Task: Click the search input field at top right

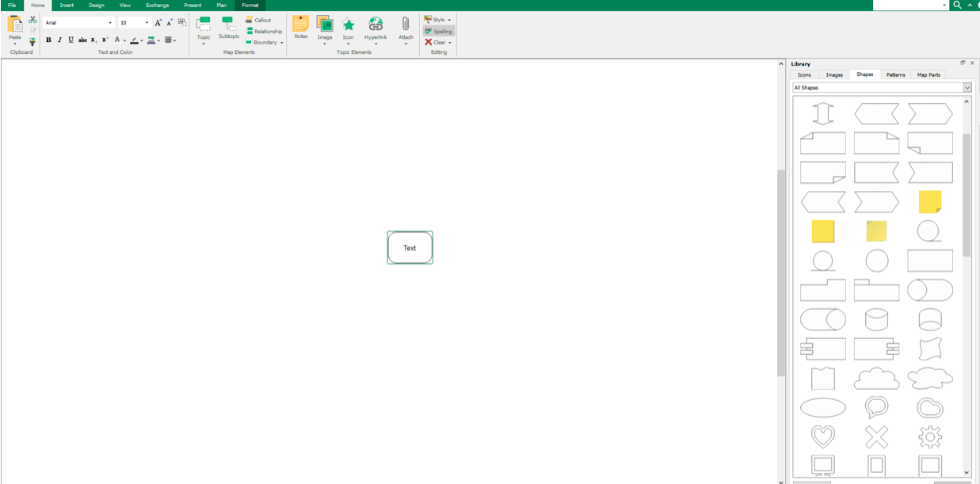Action: tap(910, 5)
